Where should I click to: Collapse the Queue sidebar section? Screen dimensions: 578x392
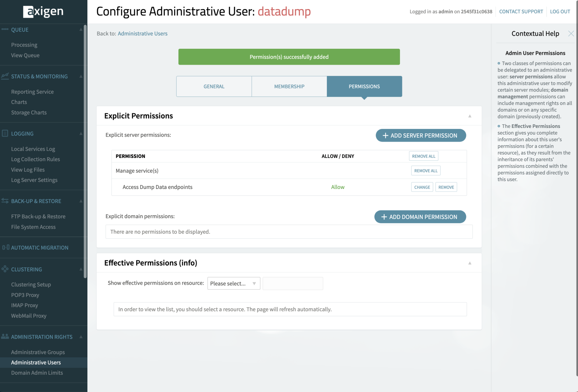point(81,30)
